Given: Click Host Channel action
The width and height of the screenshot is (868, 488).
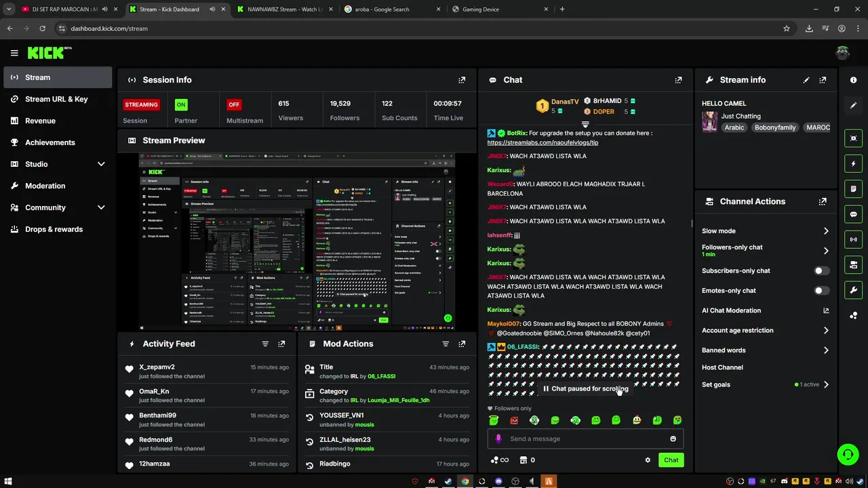Looking at the screenshot, I should tap(722, 367).
